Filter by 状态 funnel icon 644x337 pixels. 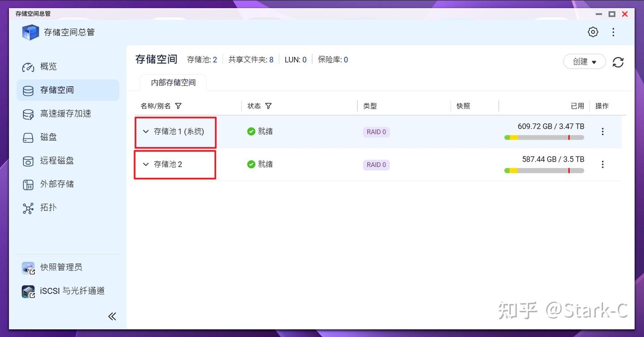pyautogui.click(x=268, y=106)
